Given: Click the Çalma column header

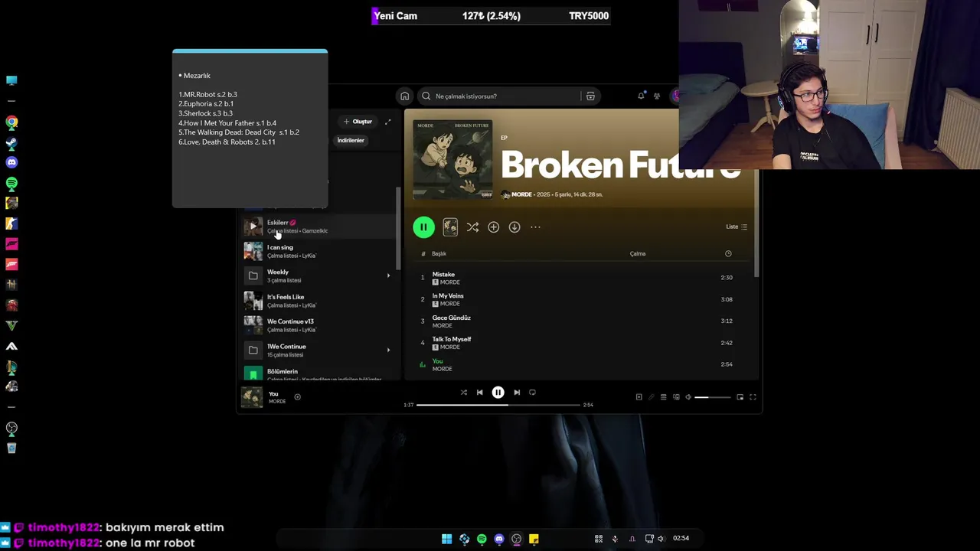Looking at the screenshot, I should tap(638, 253).
